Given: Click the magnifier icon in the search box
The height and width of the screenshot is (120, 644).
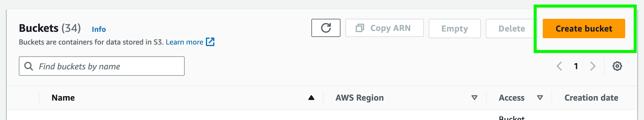Looking at the screenshot, I should 29,66.
